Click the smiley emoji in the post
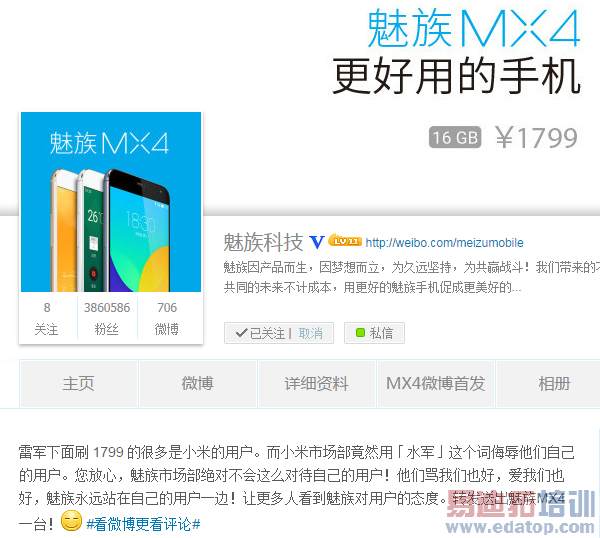600x538 pixels. click(x=72, y=520)
